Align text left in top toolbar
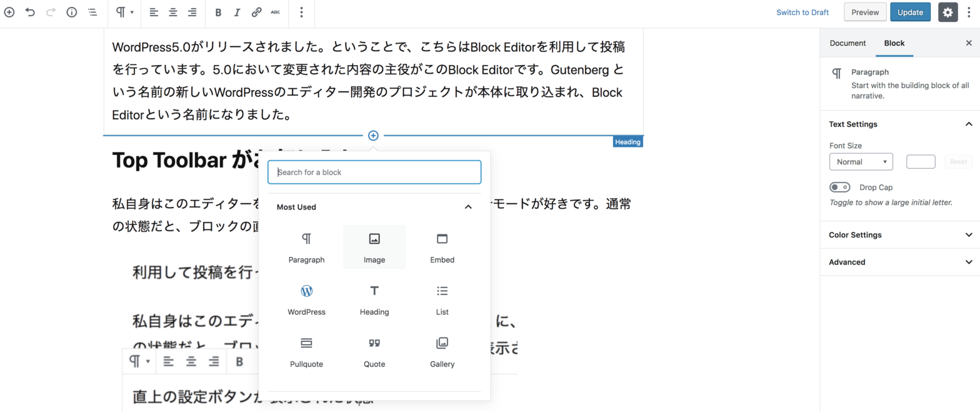Image resolution: width=980 pixels, height=412 pixels. pos(153,12)
